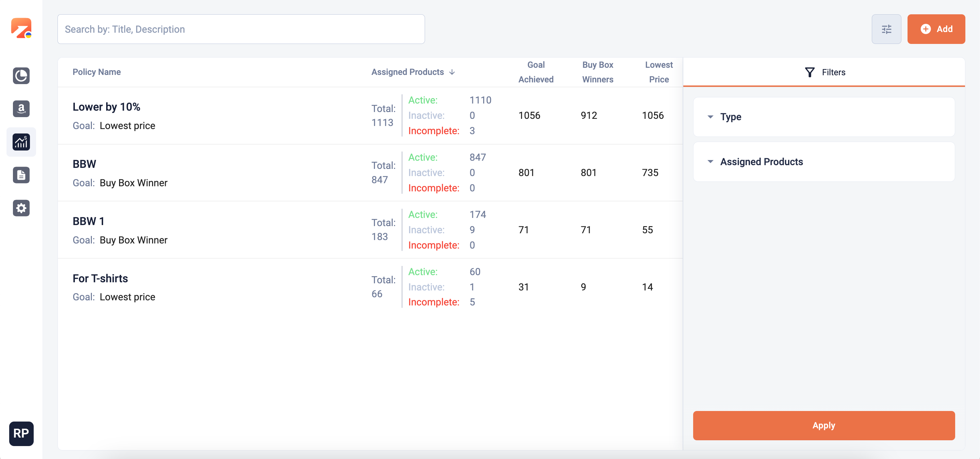The height and width of the screenshot is (459, 980).
Task: Open the Amazon sidebar icon
Action: coord(21,109)
